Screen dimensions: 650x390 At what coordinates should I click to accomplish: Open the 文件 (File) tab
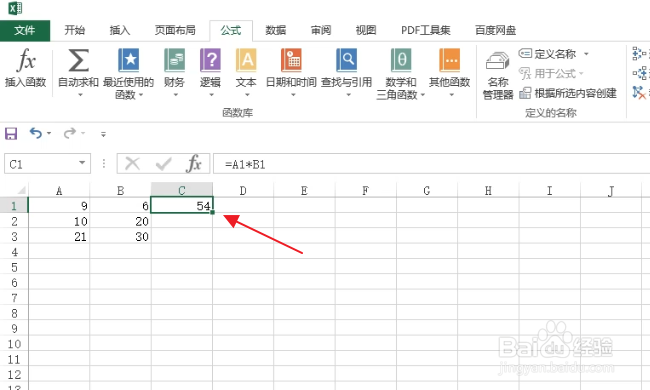click(25, 30)
